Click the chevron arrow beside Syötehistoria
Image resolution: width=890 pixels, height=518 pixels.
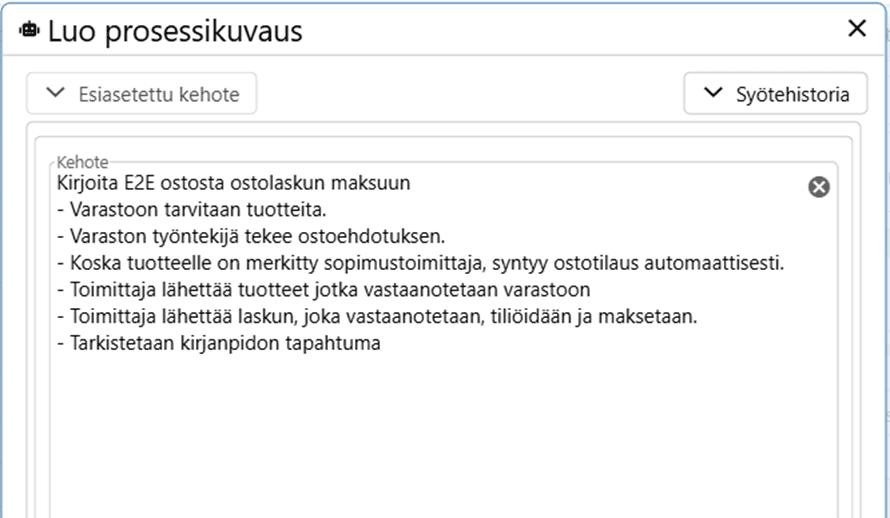[x=712, y=94]
